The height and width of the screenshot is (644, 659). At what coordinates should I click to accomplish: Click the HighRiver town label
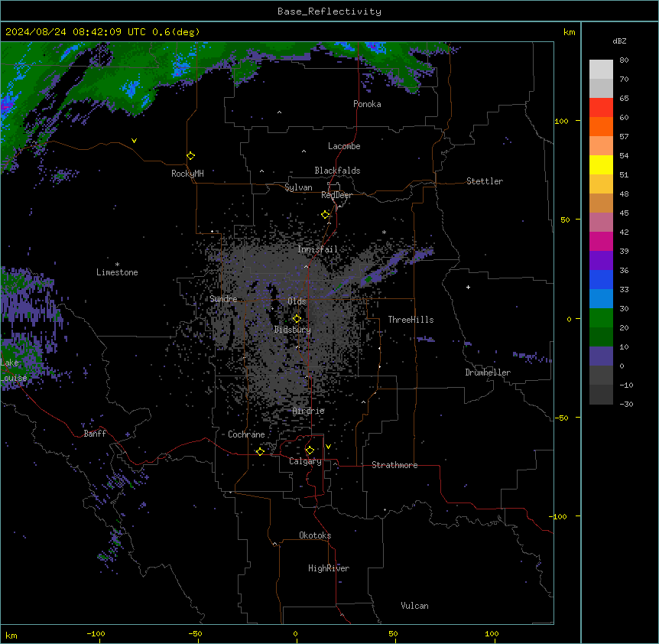329,568
